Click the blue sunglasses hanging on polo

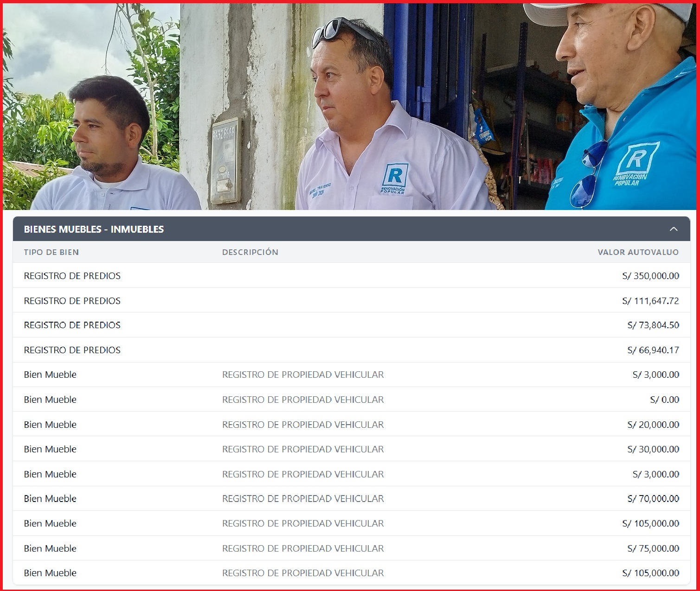(588, 175)
